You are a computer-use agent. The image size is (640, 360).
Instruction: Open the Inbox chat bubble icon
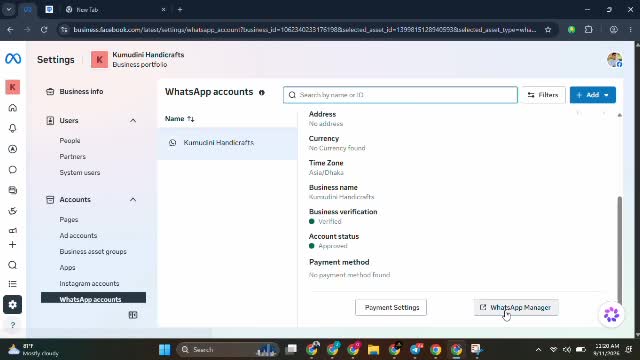pos(13,170)
